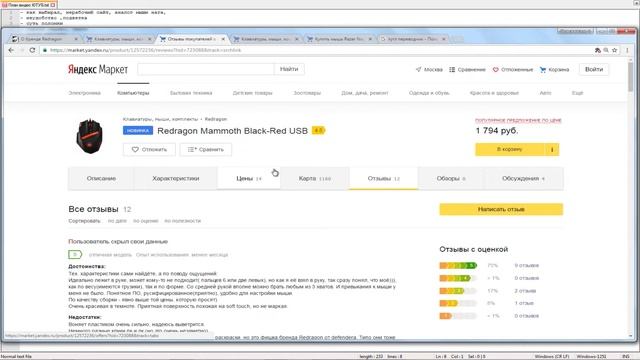Filter reviews by 1-star rating bar
The height and width of the screenshot is (360, 640).
point(458,316)
